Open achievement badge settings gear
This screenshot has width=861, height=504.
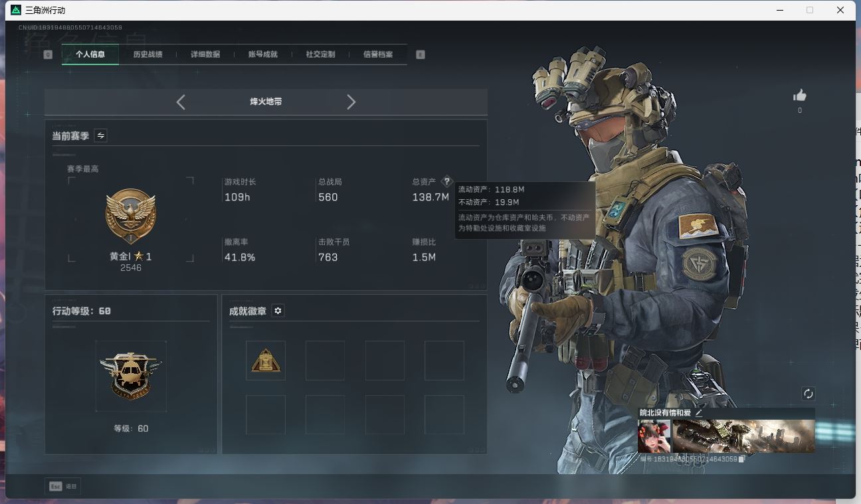[x=278, y=311]
